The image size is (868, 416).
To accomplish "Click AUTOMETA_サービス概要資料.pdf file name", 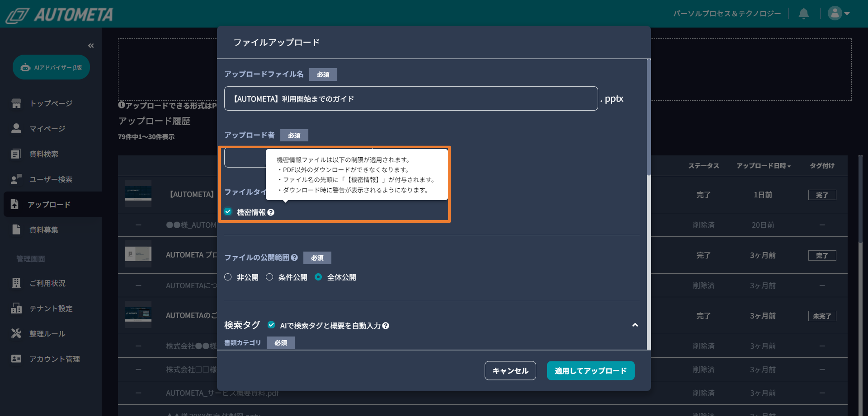I will pyautogui.click(x=222, y=393).
